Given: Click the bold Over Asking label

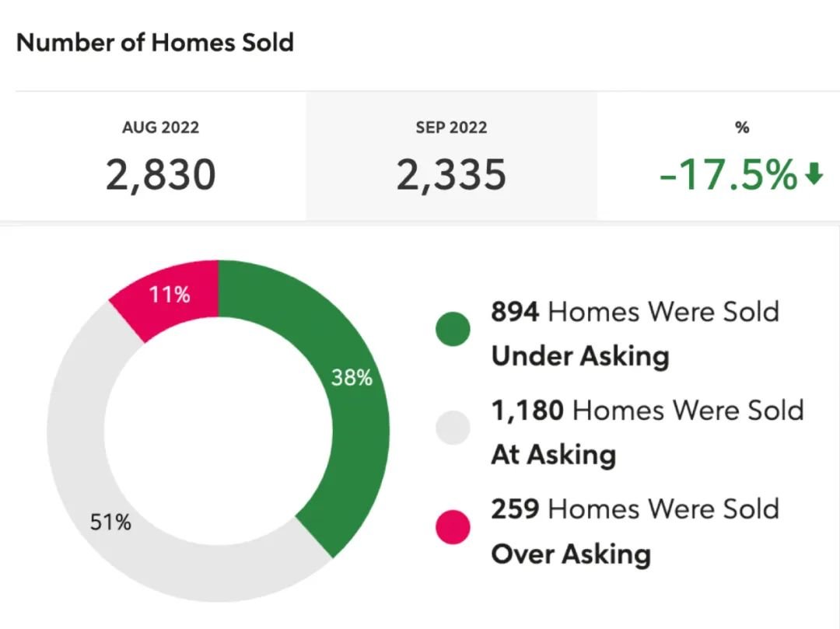Looking at the screenshot, I should pos(571,554).
